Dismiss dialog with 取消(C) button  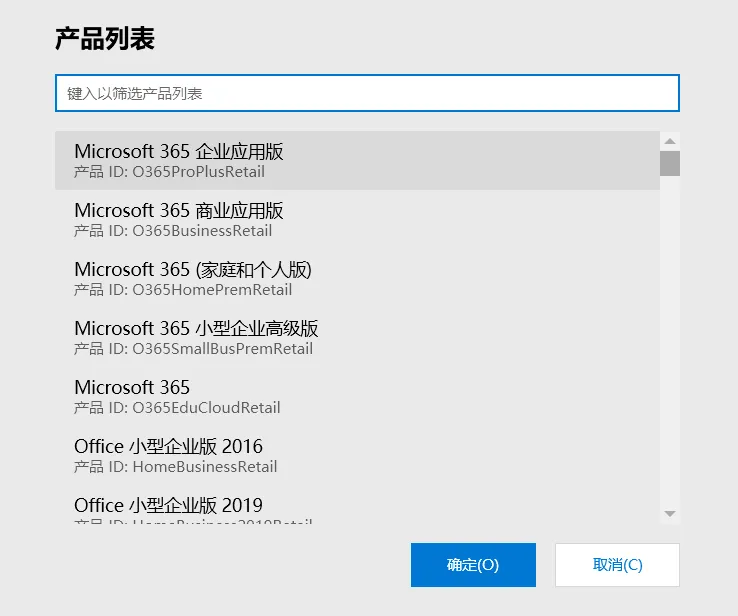617,565
